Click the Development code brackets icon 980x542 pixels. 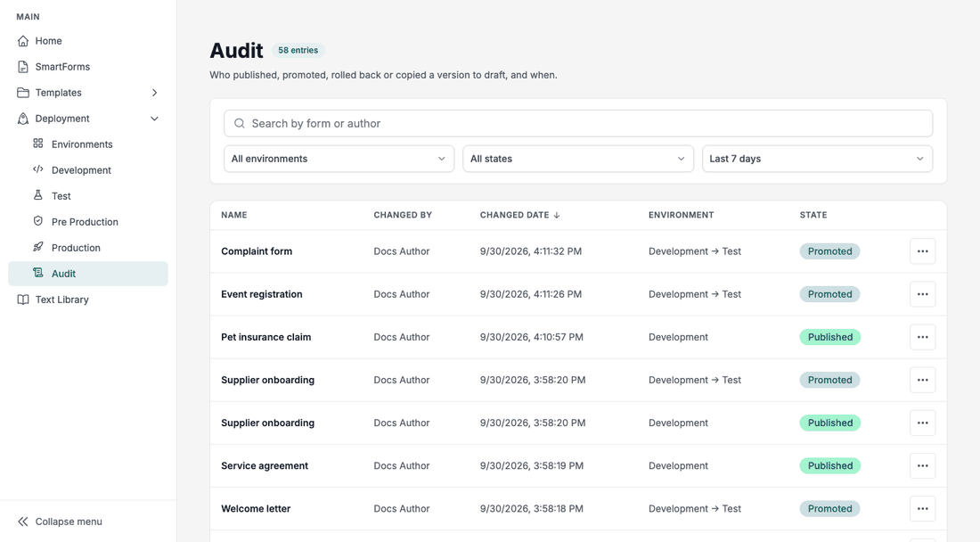click(38, 169)
